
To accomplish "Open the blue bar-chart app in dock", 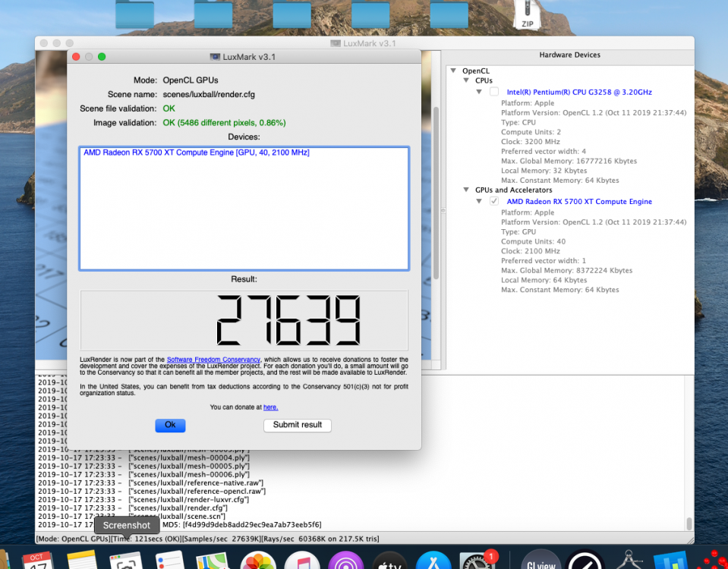I will pos(670,560).
